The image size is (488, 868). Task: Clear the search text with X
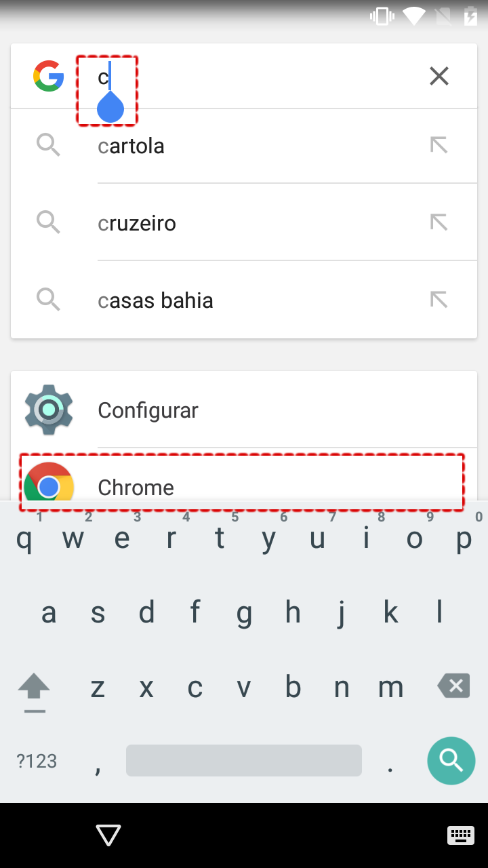[x=439, y=76]
